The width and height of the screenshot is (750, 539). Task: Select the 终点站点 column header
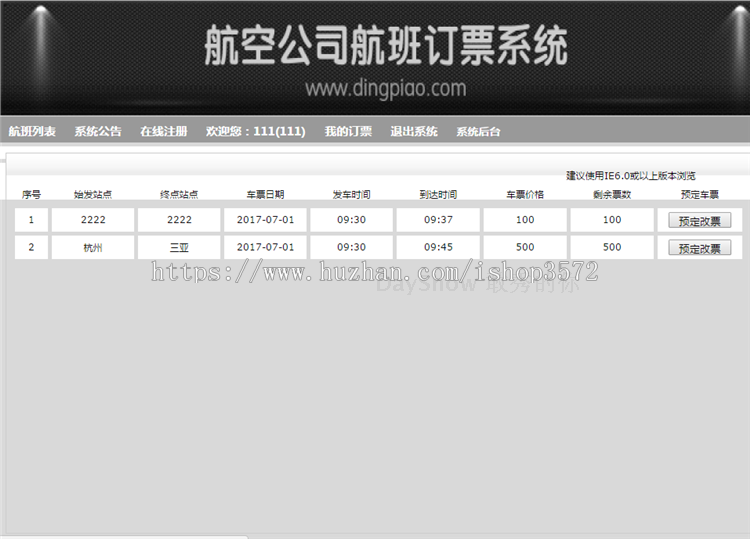pyautogui.click(x=179, y=194)
